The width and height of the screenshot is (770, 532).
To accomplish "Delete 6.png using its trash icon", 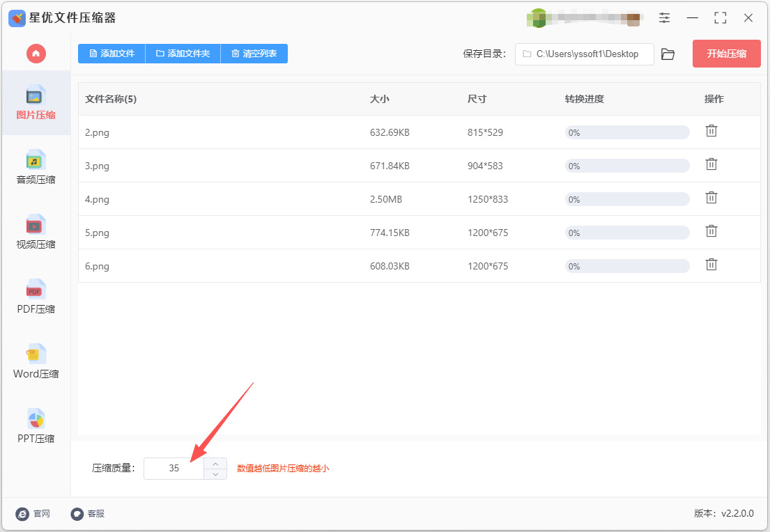I will pos(711,265).
